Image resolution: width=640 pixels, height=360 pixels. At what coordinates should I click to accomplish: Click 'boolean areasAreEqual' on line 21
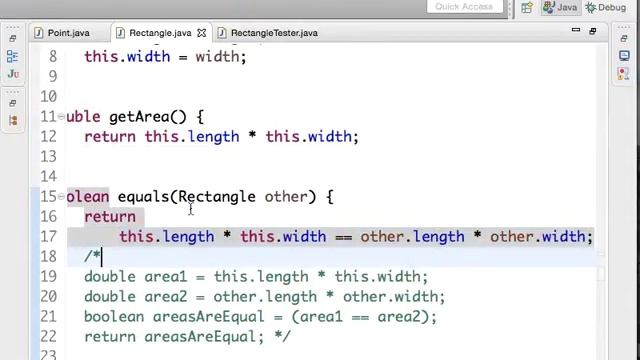(174, 317)
